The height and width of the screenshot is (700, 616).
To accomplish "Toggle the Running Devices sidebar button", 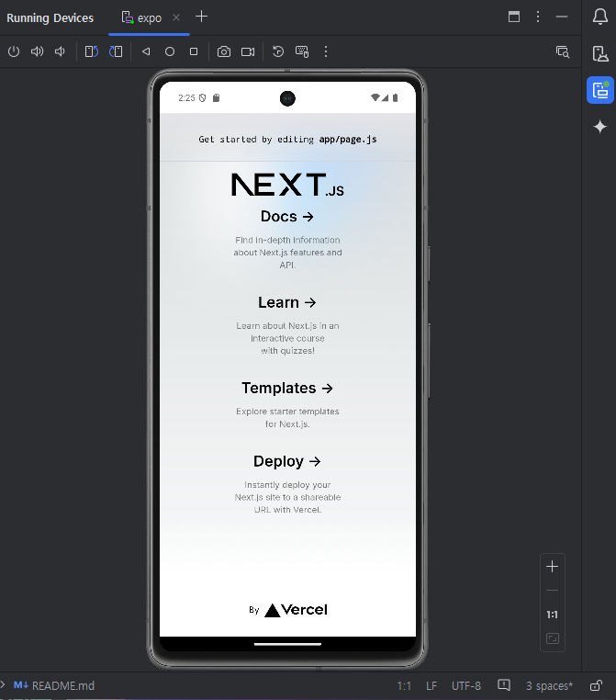I will pyautogui.click(x=600, y=90).
